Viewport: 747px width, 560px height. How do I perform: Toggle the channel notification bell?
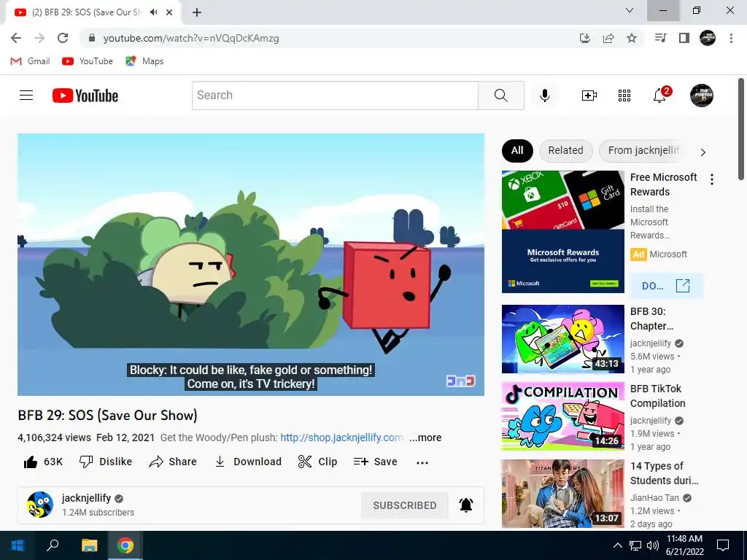(x=466, y=505)
